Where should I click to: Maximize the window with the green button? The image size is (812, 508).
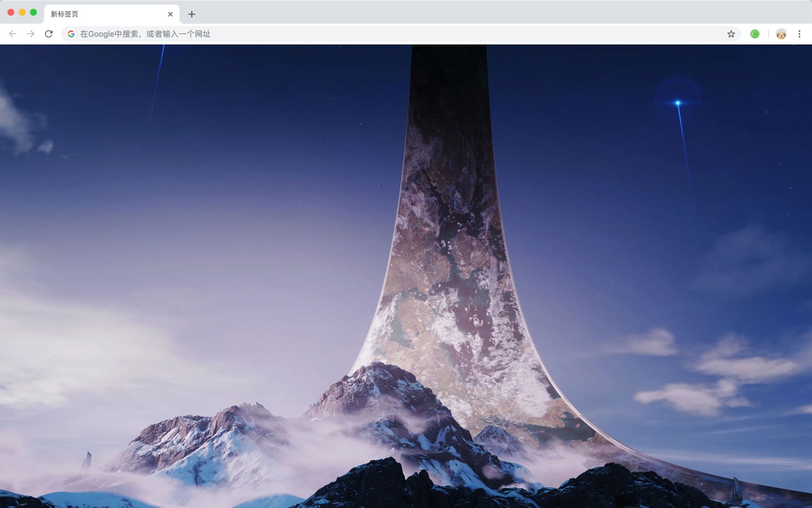coord(34,12)
